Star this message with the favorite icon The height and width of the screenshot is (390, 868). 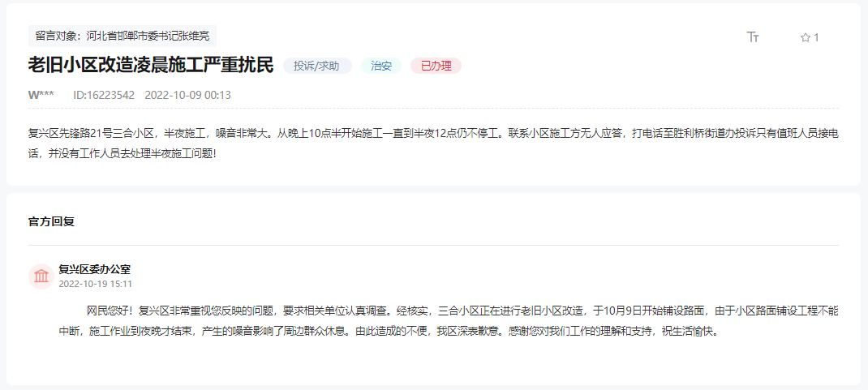click(x=805, y=37)
